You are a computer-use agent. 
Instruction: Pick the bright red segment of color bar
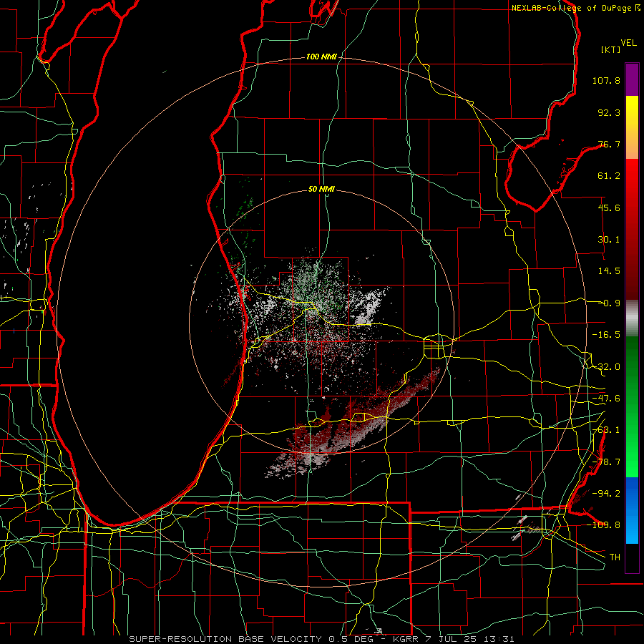[632, 181]
